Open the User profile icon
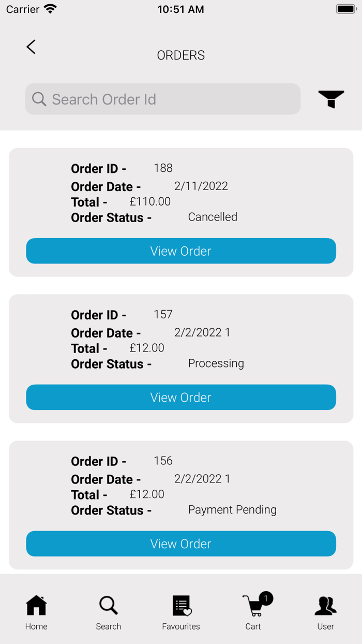Screen dimensions: 362x644 point(325,605)
